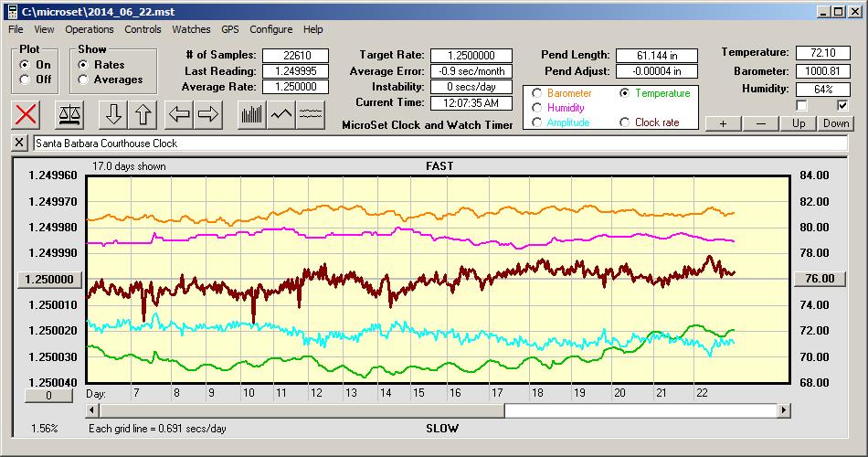This screenshot has width=868, height=457.
Task: Click the left arrow toolbar icon
Action: coord(179,114)
